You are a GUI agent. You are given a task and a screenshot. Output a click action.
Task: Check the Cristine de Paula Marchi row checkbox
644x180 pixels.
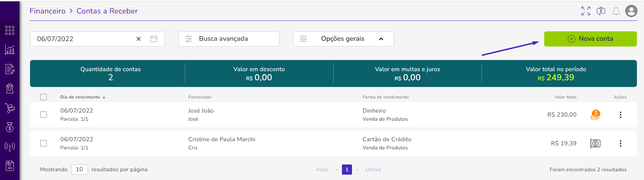(x=43, y=143)
